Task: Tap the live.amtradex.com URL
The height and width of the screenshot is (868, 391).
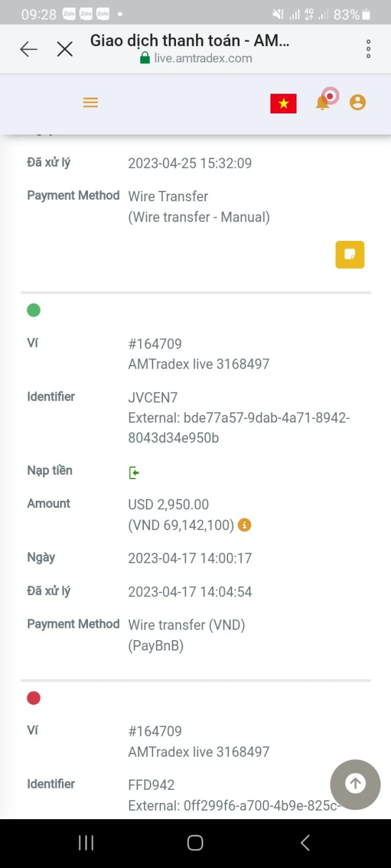Action: click(203, 59)
